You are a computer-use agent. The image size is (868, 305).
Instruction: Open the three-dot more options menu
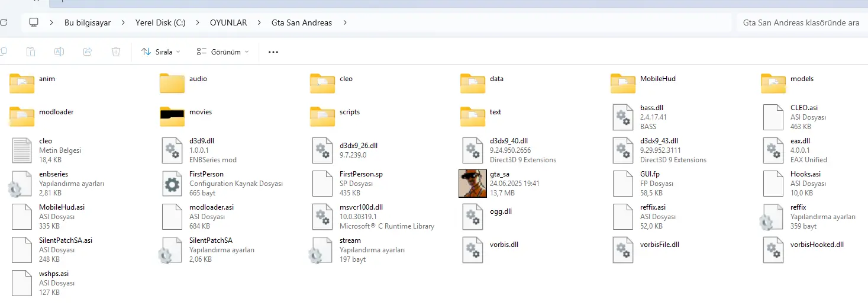(273, 52)
